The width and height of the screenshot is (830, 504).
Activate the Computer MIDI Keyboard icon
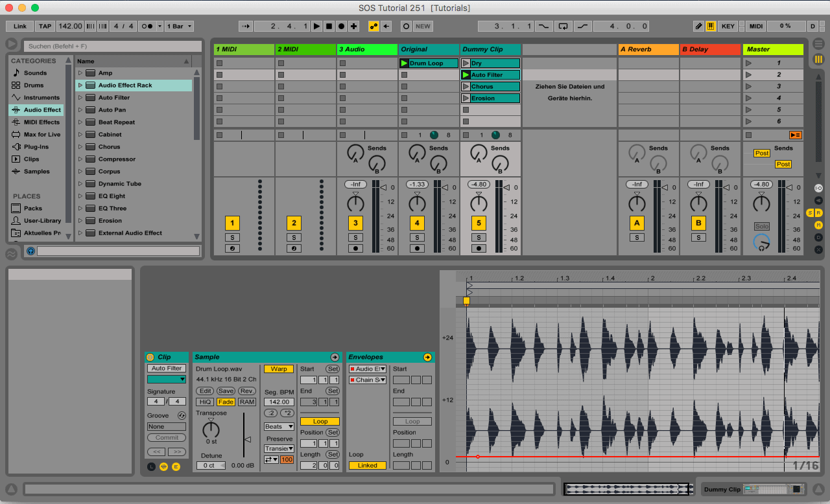[711, 26]
